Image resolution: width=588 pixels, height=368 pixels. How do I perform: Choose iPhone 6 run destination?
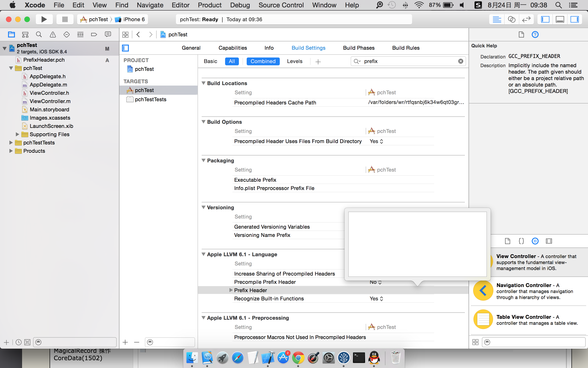pyautogui.click(x=130, y=19)
